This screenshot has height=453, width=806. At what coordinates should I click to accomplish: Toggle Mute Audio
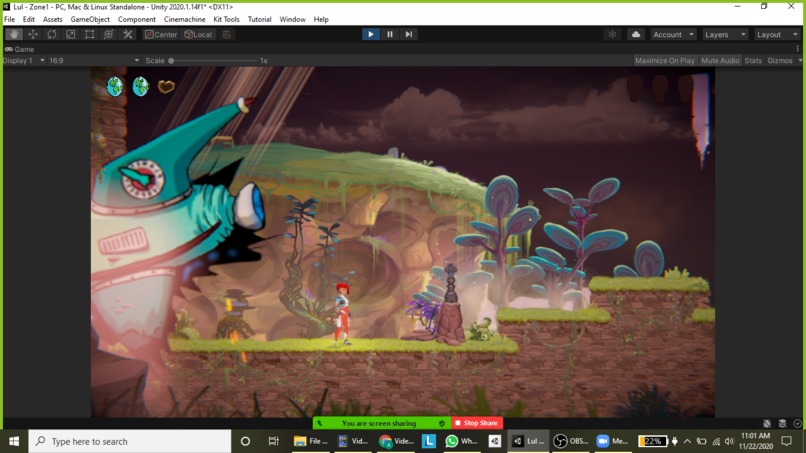tap(720, 61)
